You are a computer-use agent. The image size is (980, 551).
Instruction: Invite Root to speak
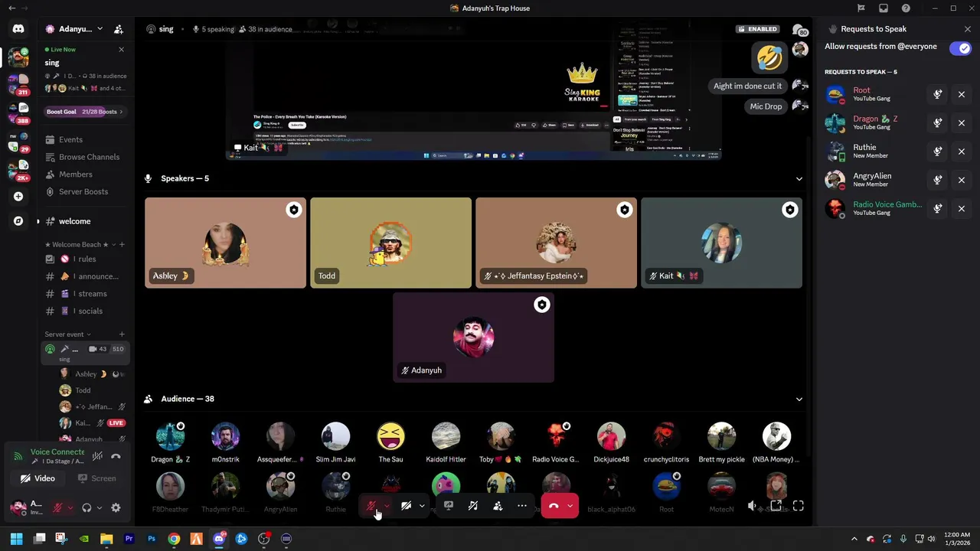coord(938,95)
